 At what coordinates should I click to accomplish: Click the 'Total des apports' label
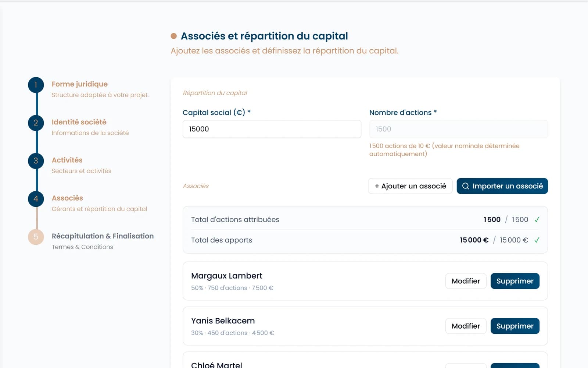click(222, 240)
